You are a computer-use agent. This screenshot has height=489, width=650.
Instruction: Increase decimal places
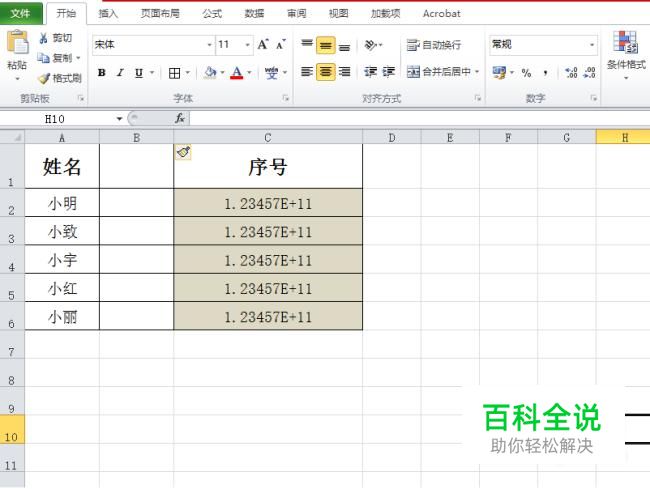(x=571, y=73)
